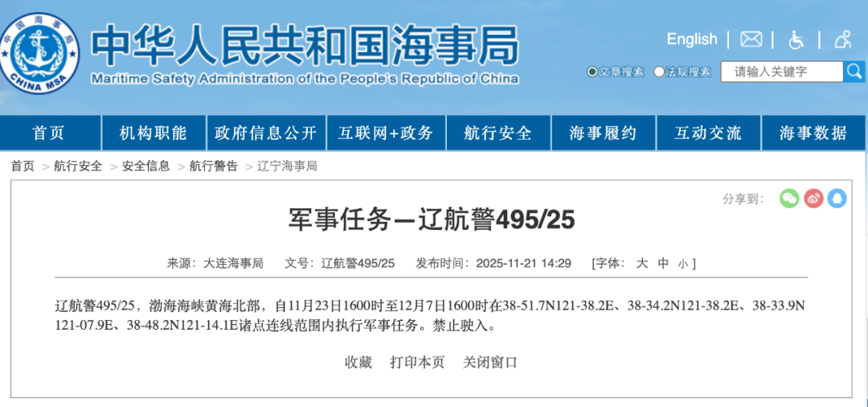Select the 文章搜索 radio button
This screenshot has width=868, height=407.
click(x=592, y=72)
